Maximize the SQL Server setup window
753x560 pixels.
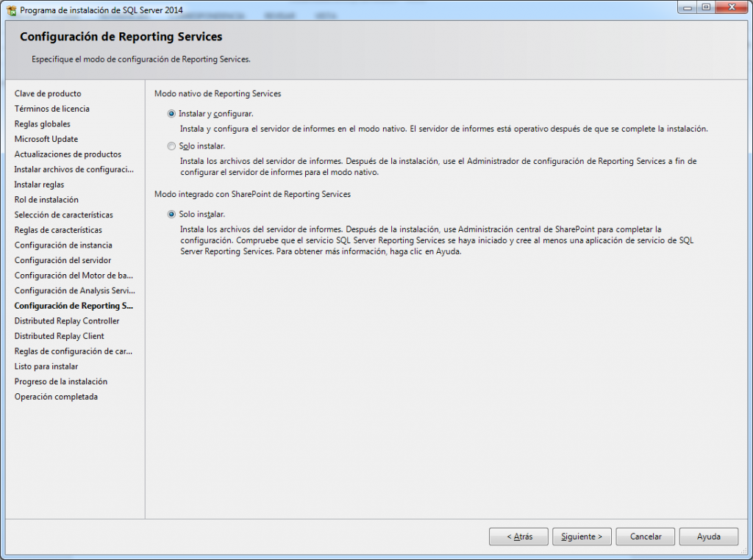click(706, 7)
